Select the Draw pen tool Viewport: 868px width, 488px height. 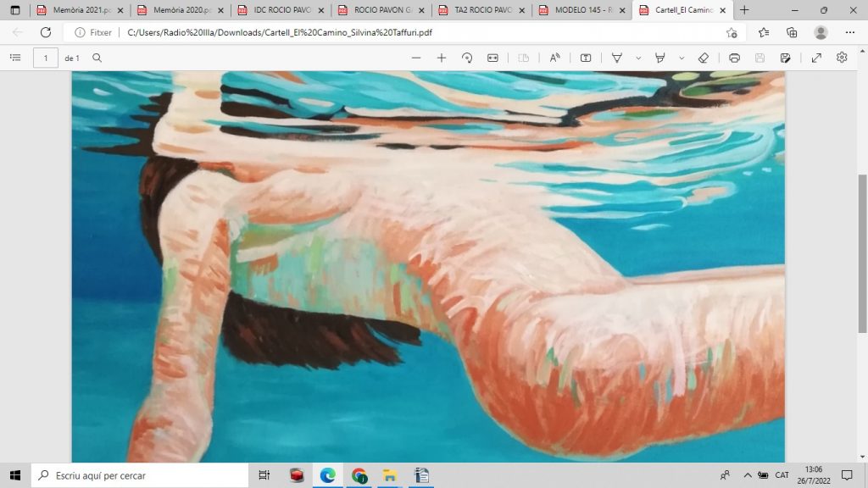click(x=616, y=58)
